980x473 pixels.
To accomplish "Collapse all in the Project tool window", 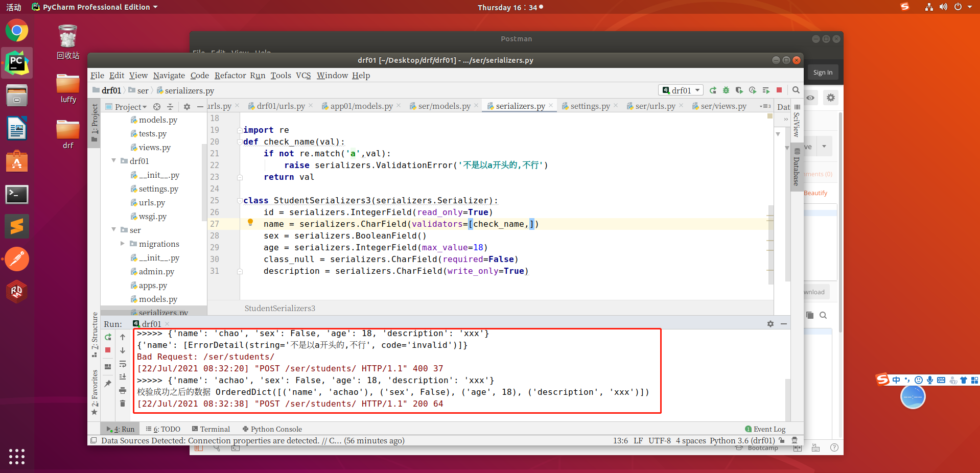I will tap(170, 107).
